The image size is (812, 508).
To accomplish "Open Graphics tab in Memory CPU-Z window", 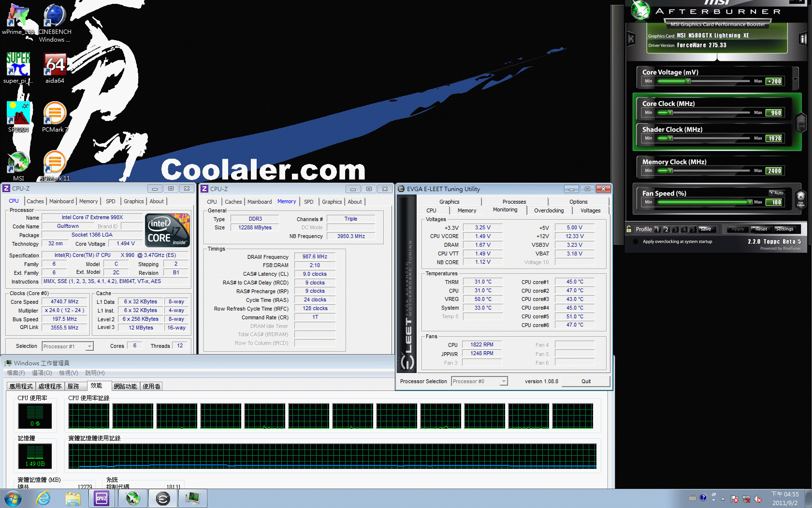I will [332, 202].
